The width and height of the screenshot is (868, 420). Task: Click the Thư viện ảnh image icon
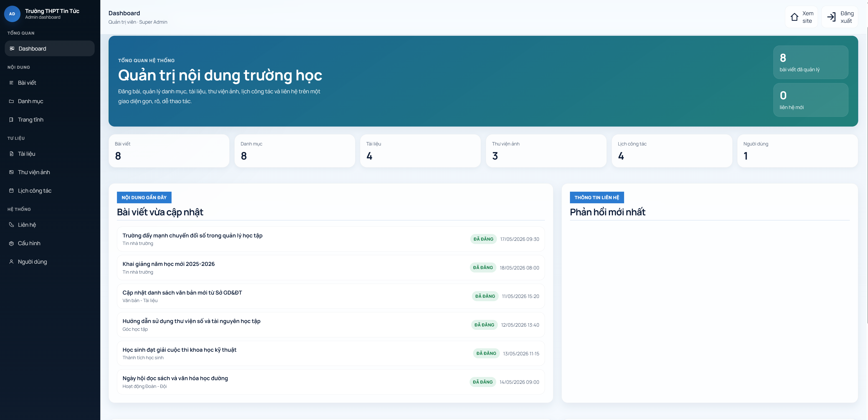(x=11, y=172)
